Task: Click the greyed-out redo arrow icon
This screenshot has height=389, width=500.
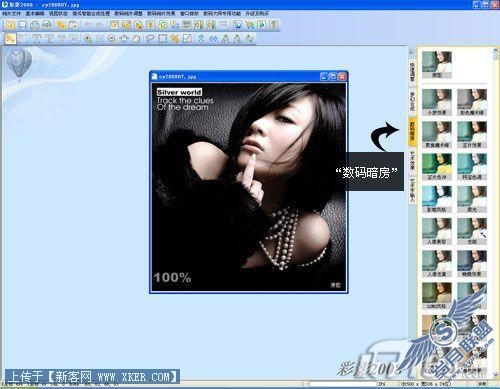Action: pyautogui.click(x=100, y=25)
